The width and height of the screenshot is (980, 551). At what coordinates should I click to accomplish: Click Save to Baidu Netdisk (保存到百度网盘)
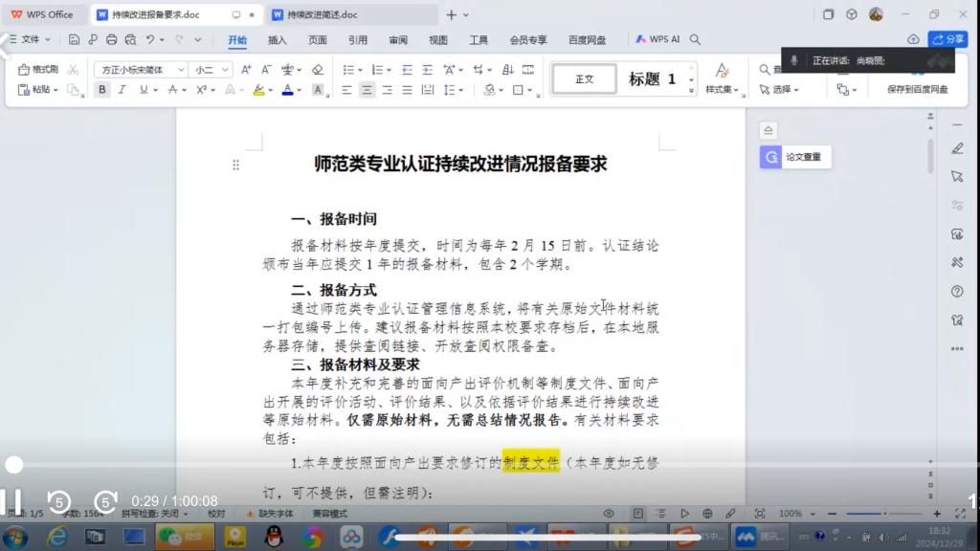pos(917,89)
